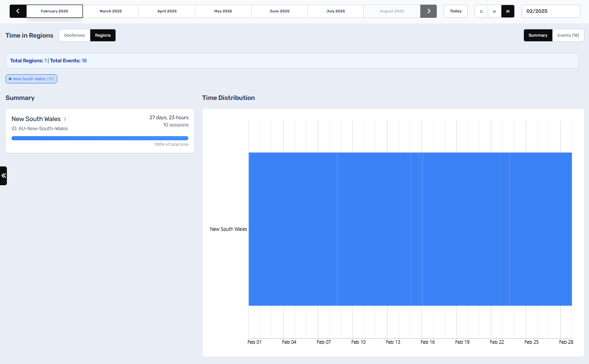This screenshot has height=364, width=589.
Task: Click the Feb 01 axis label
Action: [254, 342]
